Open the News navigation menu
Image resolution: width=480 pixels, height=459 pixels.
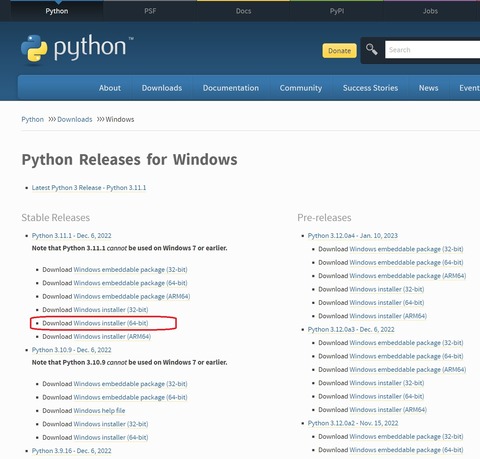point(428,88)
